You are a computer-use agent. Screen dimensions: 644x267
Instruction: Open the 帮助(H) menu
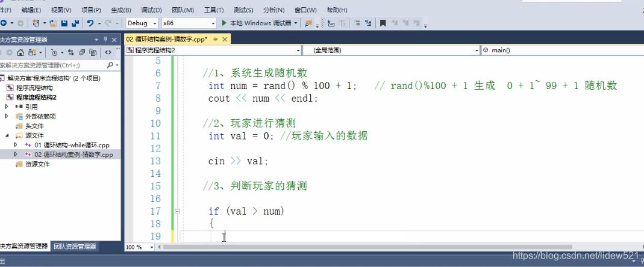[337, 10]
